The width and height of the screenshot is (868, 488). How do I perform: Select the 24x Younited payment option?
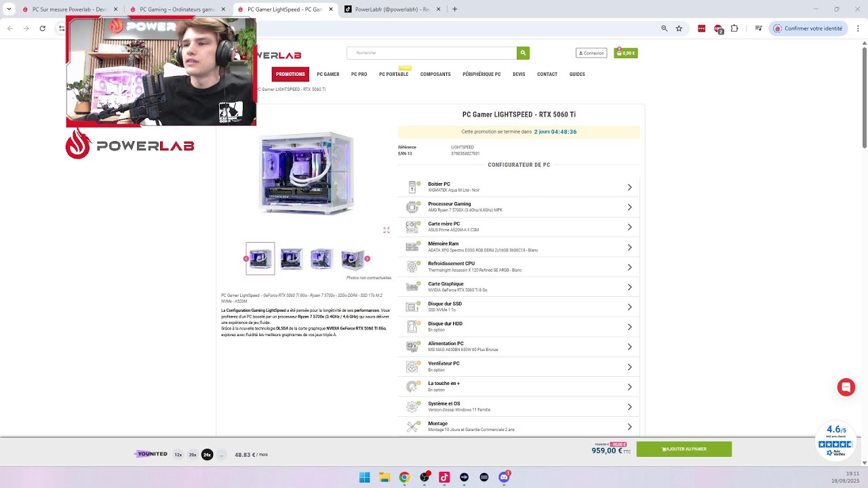coord(207,455)
